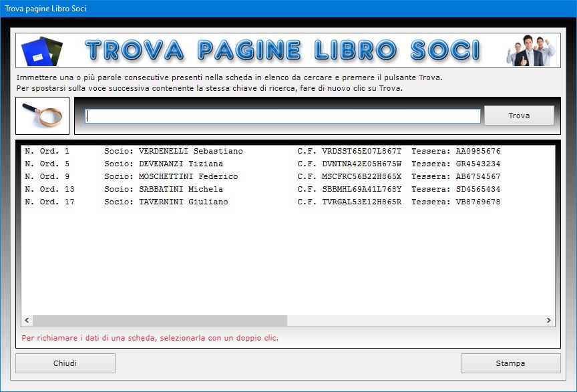This screenshot has height=392, width=577.
Task: Click the horizontal scrollbar left arrow
Action: 27,321
